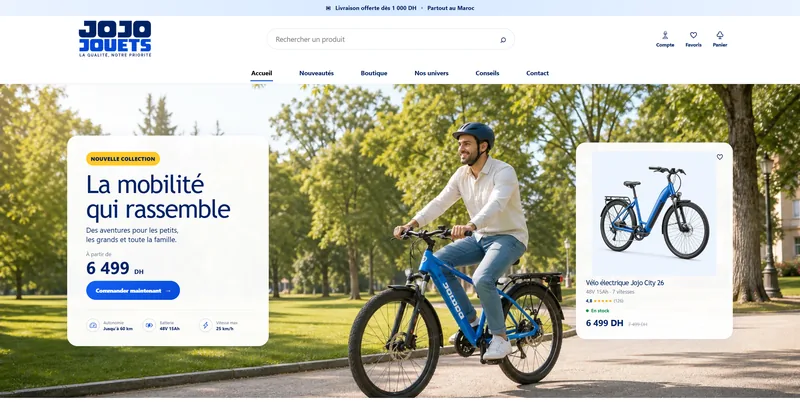Click the Batterie battery icon
The image size is (800, 402).
coord(149,325)
